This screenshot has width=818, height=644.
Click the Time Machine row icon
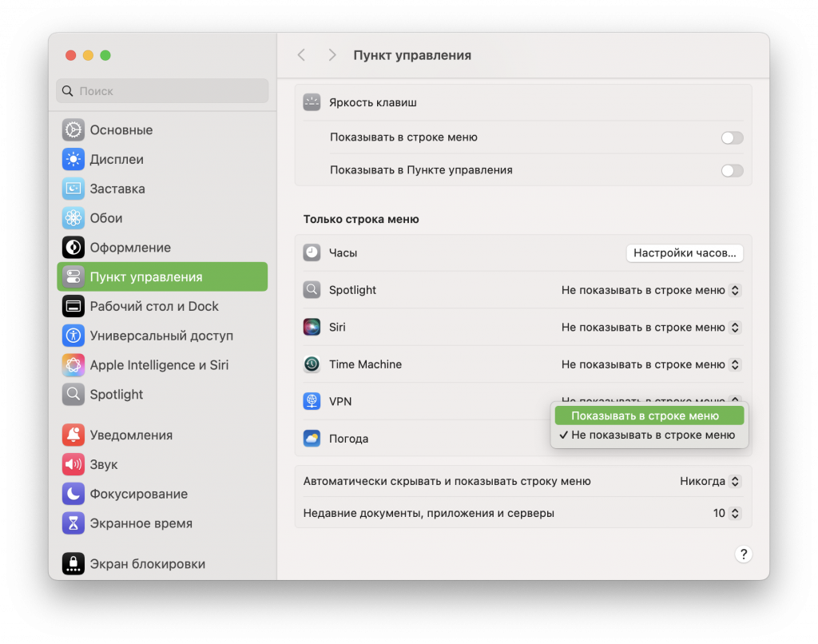click(x=312, y=364)
